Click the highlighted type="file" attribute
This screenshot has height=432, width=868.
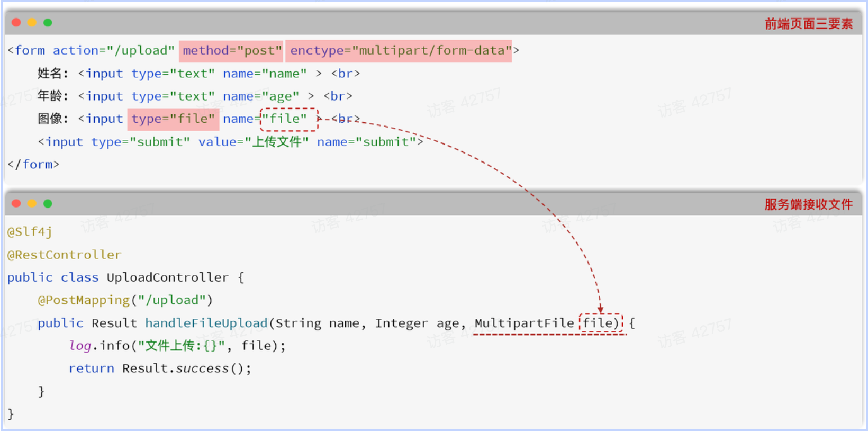(173, 119)
